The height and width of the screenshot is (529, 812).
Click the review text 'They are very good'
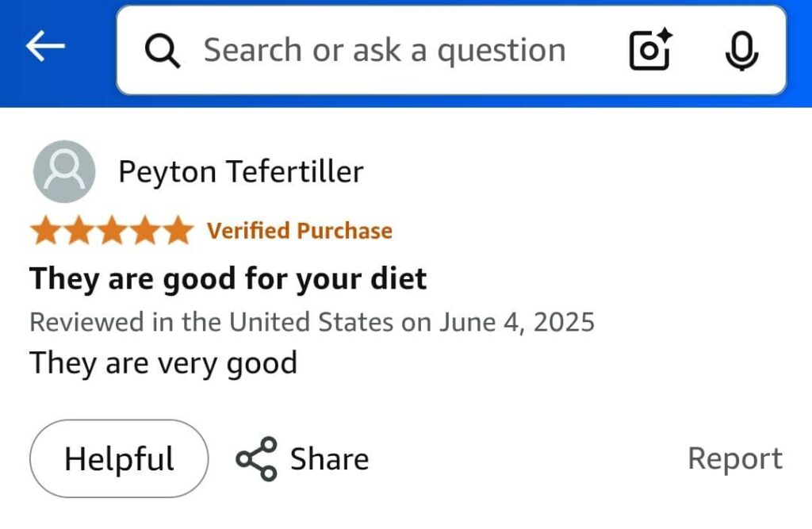163,363
